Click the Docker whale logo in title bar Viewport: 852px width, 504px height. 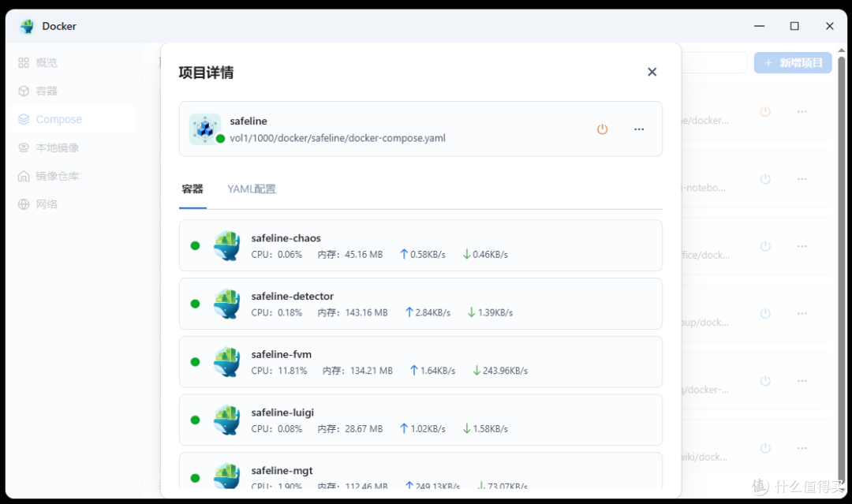coord(27,26)
